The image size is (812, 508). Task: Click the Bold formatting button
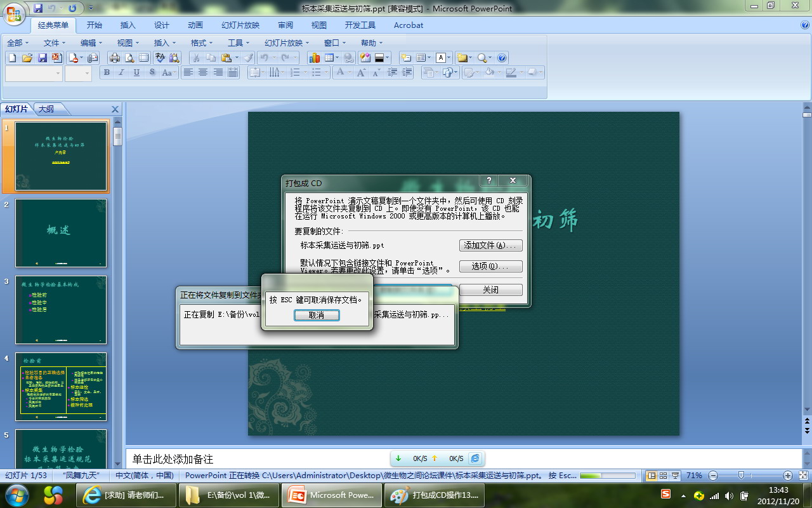click(x=107, y=73)
